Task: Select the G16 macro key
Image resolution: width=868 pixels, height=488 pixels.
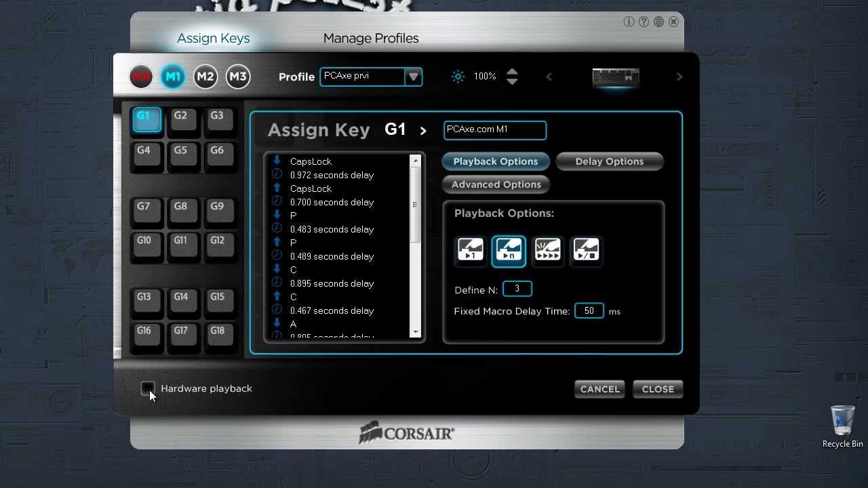Action: click(x=147, y=335)
